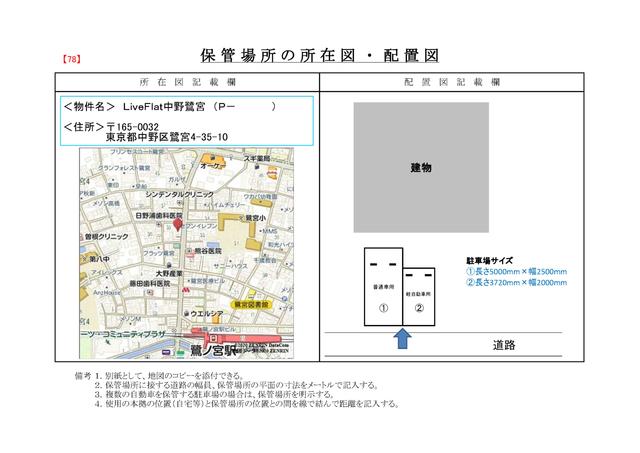Click the ② 軽自動車用 parking space box

(x=419, y=297)
